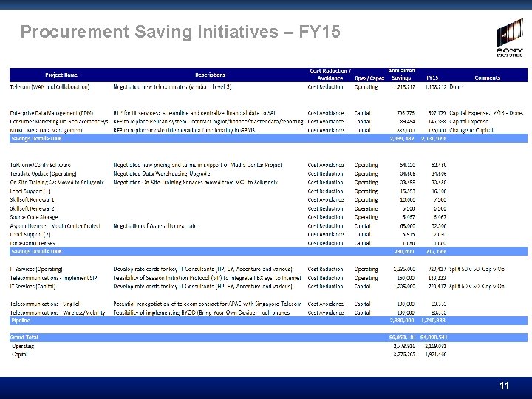Select the 'Done' comment for Telecom
The image size is (532, 399).
pyautogui.click(x=456, y=87)
